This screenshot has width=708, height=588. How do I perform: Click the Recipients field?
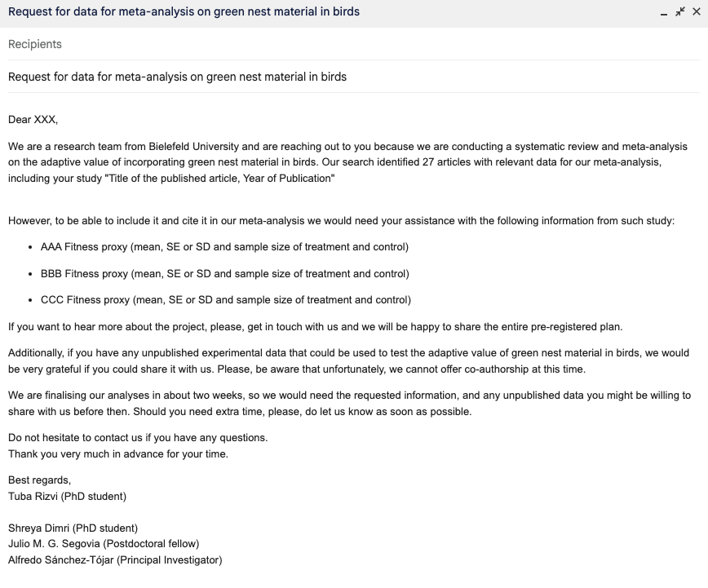[x=35, y=44]
